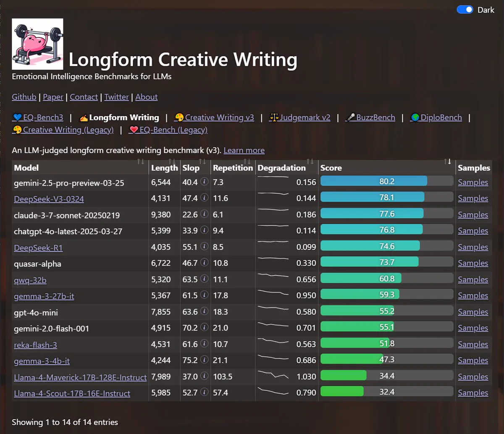Click Slop info icon for quasar-alpha
This screenshot has height=434, width=504.
204,263
